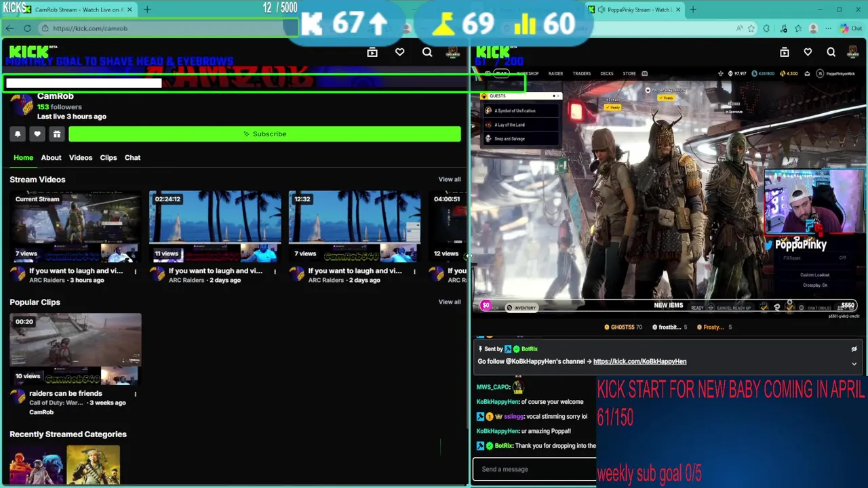Focus the Send a message chat box

coord(534,469)
